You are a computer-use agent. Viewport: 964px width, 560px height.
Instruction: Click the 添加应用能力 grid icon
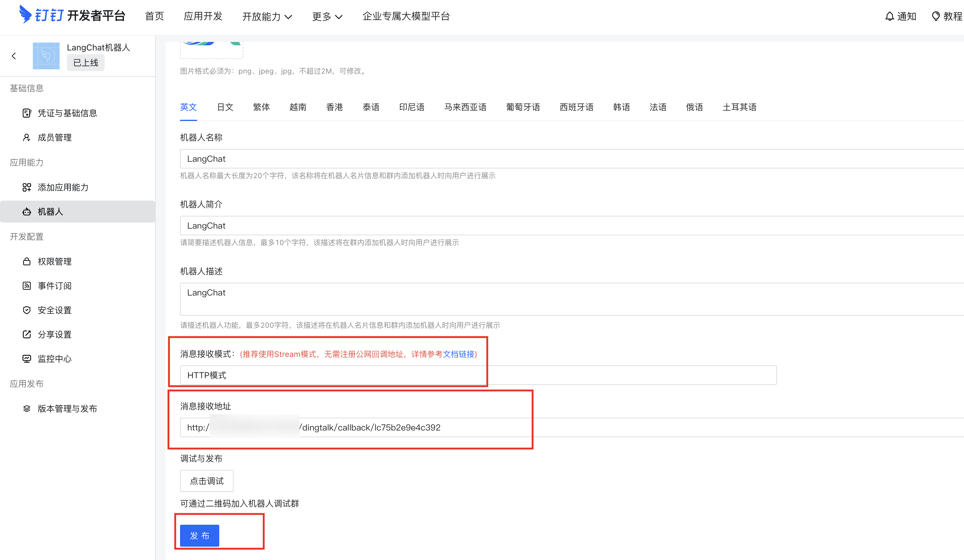(x=26, y=187)
